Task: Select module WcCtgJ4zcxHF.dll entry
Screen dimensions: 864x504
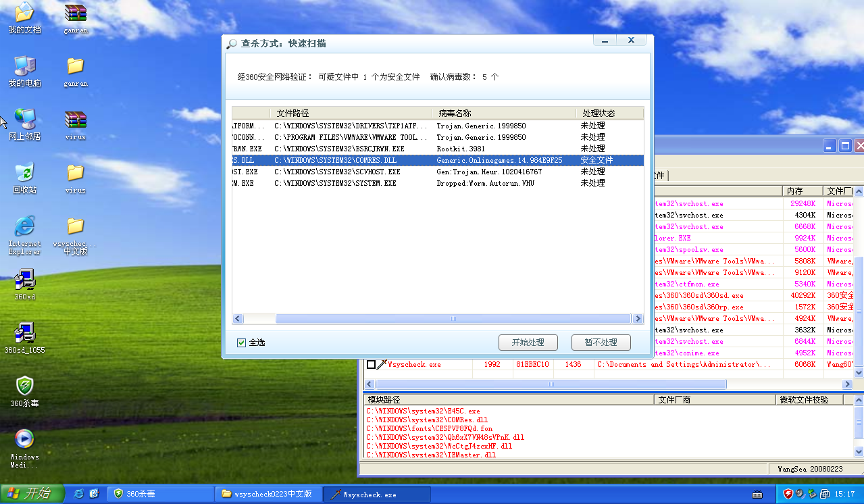Action: pos(439,446)
